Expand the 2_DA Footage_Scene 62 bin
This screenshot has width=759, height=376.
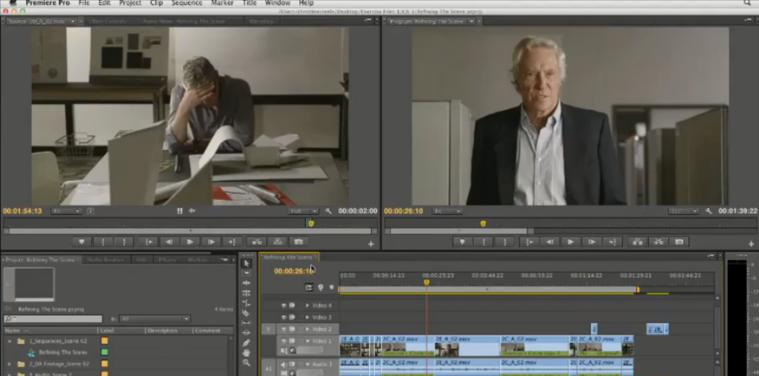coord(9,364)
